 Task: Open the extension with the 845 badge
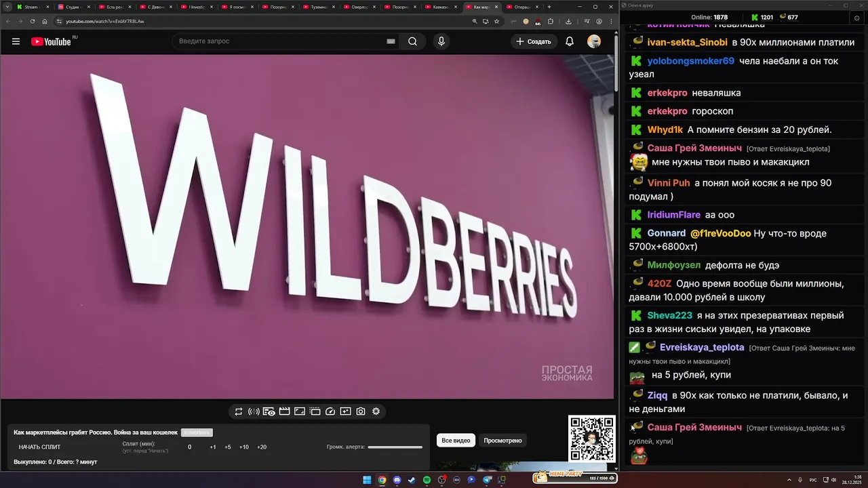point(538,22)
